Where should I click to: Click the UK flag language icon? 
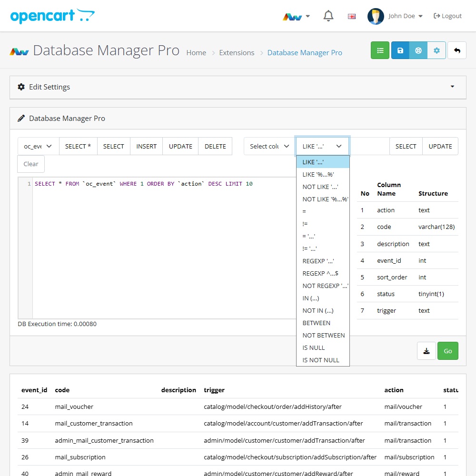(x=352, y=16)
